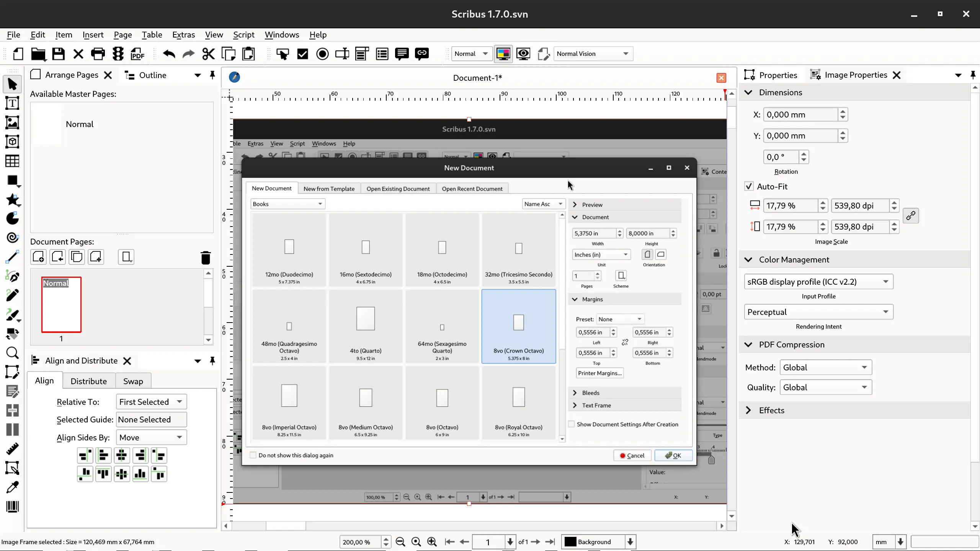
Task: Select the Normal page 1 thumbnail
Action: pyautogui.click(x=61, y=305)
